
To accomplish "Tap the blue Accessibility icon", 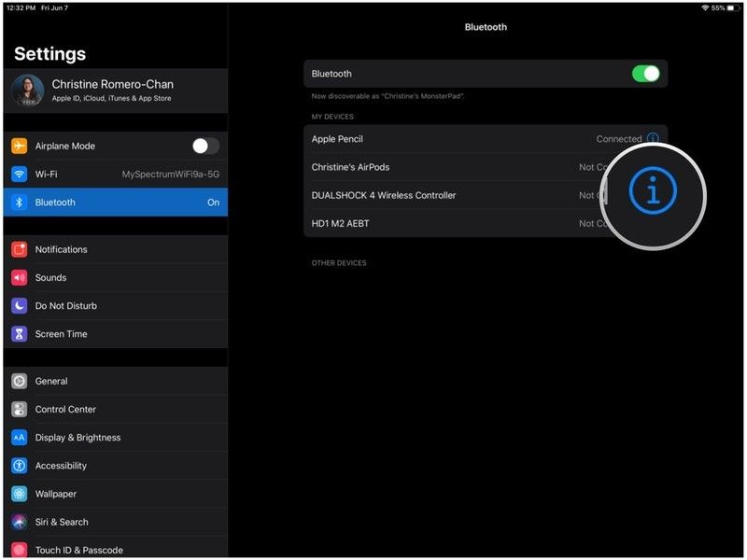I will 19,466.
